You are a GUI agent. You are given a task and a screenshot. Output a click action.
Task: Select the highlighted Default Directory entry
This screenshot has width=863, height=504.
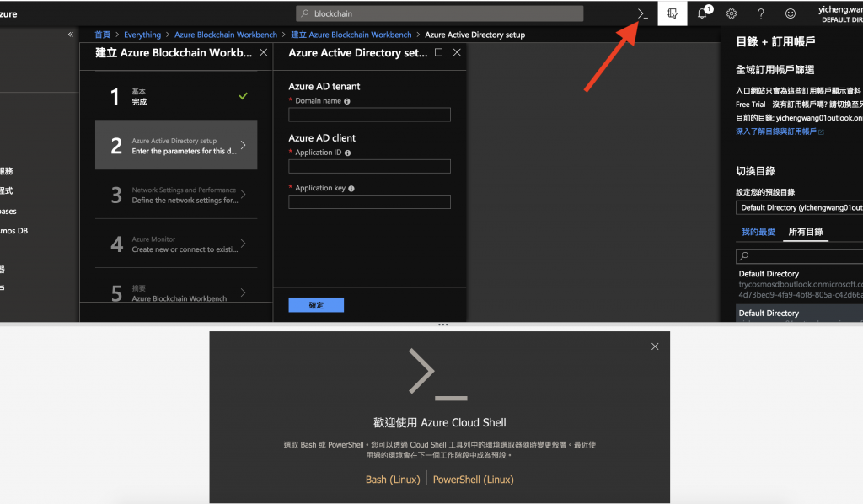pyautogui.click(x=799, y=313)
